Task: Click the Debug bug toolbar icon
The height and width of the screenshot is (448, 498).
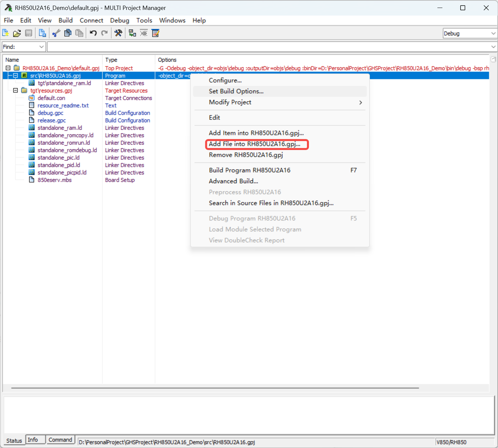Action: 144,33
